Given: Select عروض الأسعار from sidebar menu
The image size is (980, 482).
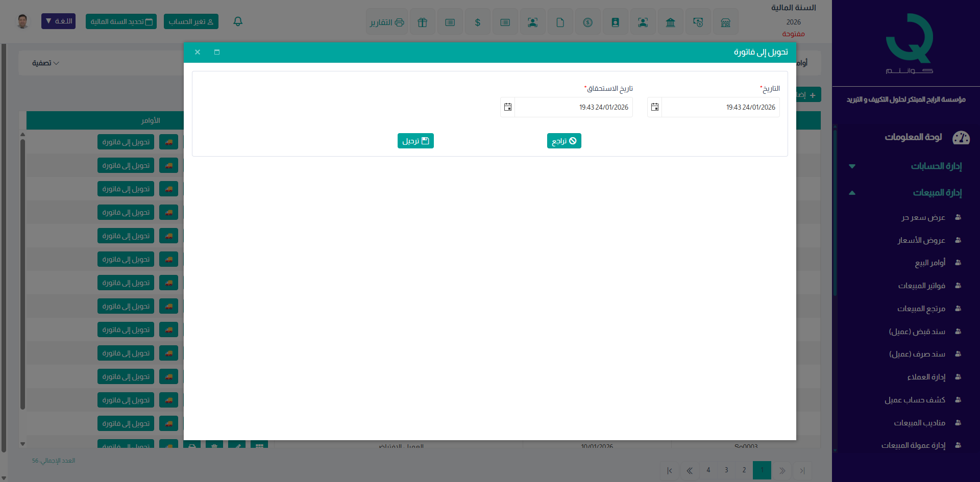Looking at the screenshot, I should [x=921, y=240].
